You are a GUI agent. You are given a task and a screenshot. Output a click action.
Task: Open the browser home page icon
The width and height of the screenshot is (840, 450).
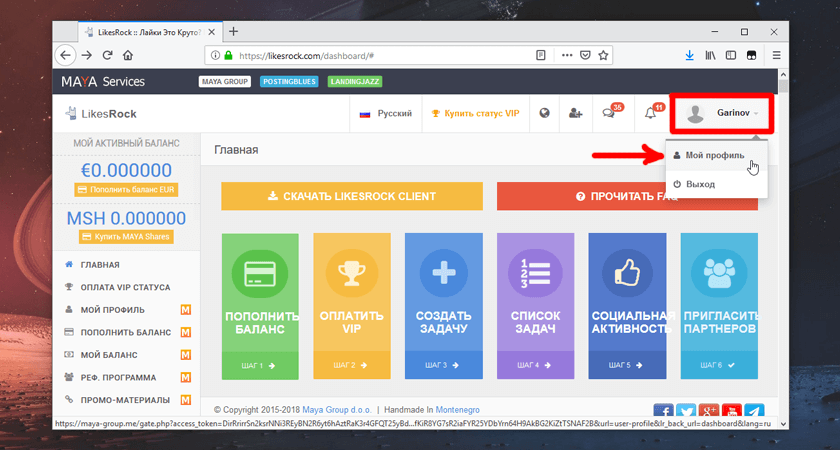click(128, 55)
